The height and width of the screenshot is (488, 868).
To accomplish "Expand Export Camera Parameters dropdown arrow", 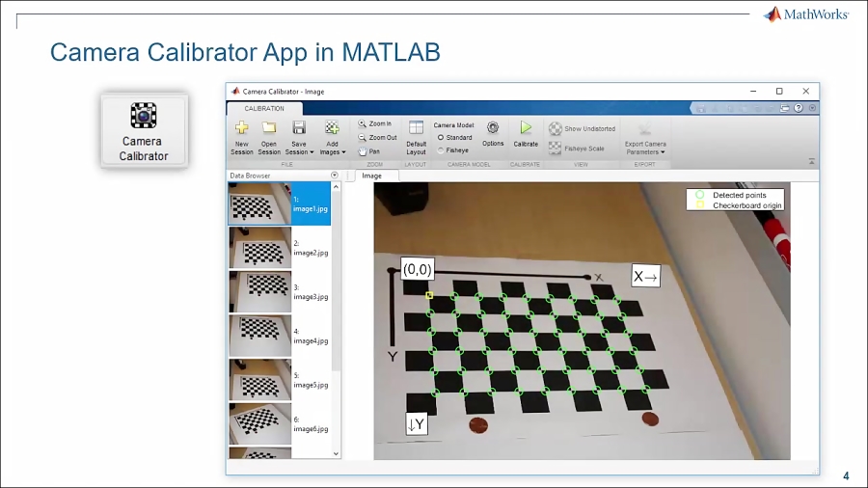I will pyautogui.click(x=663, y=152).
